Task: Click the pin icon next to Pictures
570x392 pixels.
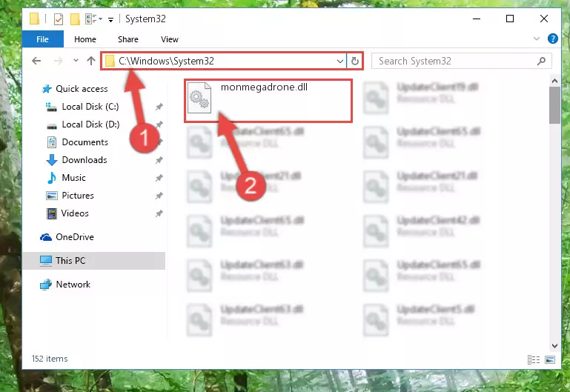Action: (x=159, y=196)
